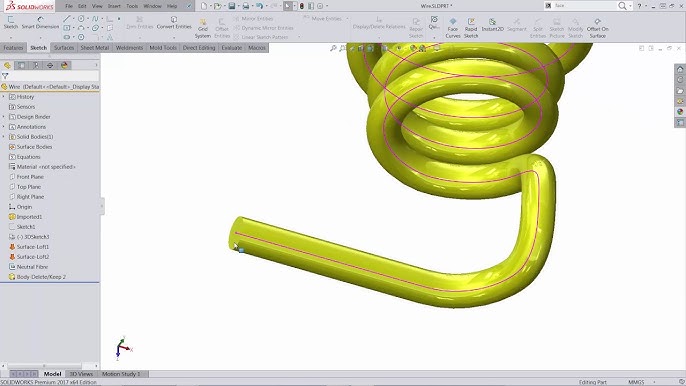The image size is (686, 386).
Task: Click the New document icon
Action: click(x=204, y=6)
